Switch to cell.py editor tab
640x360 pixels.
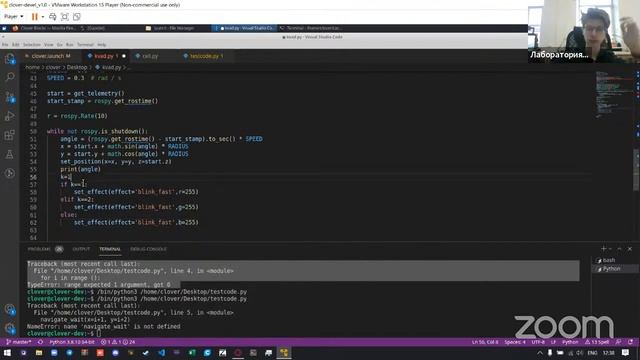(150, 56)
